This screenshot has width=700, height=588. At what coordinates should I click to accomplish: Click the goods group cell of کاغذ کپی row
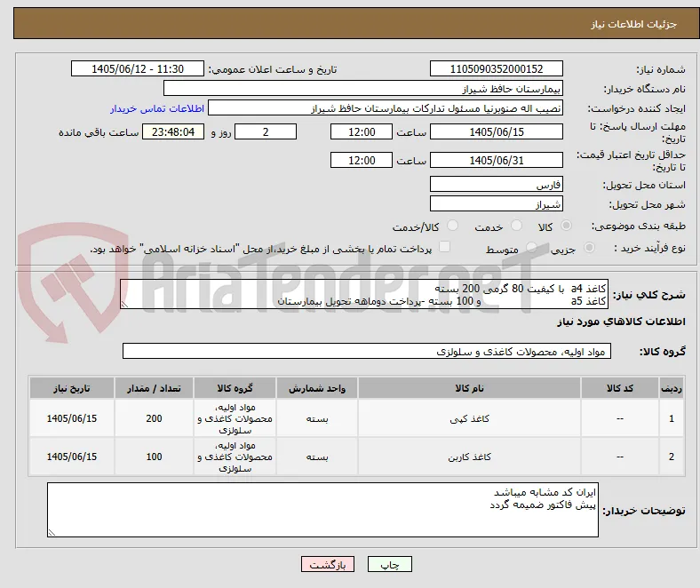235,418
